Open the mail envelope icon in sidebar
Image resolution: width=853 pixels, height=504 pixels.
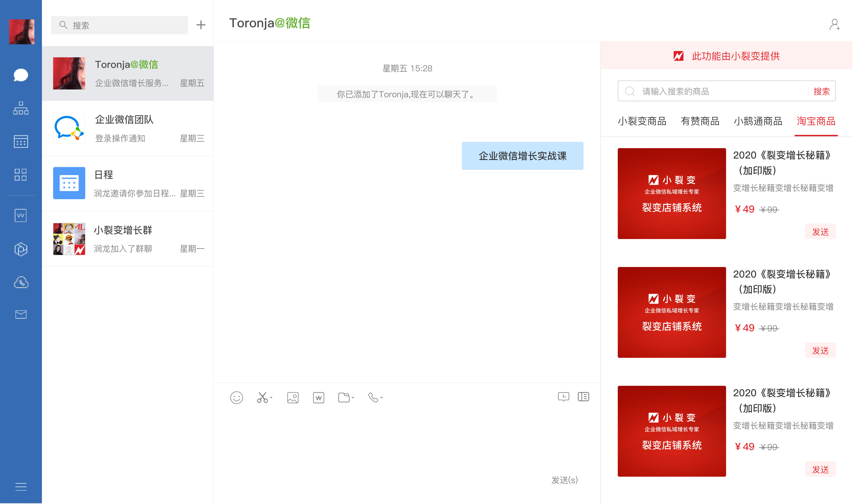[21, 315]
